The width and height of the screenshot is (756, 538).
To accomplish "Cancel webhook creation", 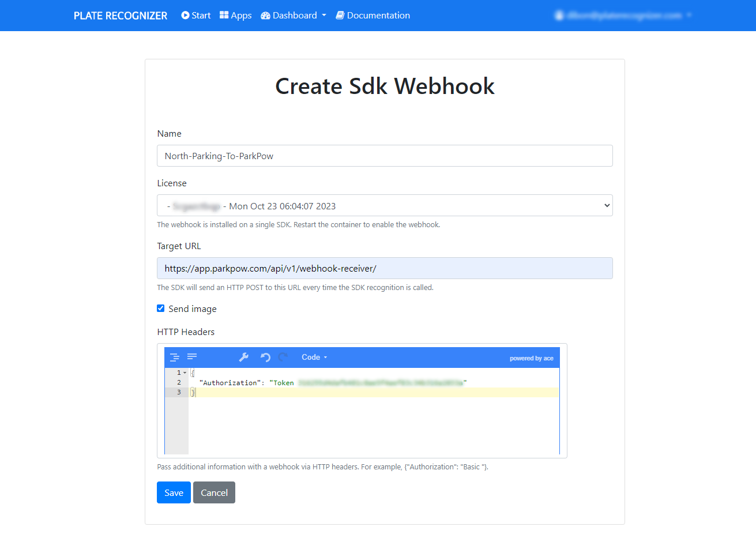I will [x=214, y=492].
